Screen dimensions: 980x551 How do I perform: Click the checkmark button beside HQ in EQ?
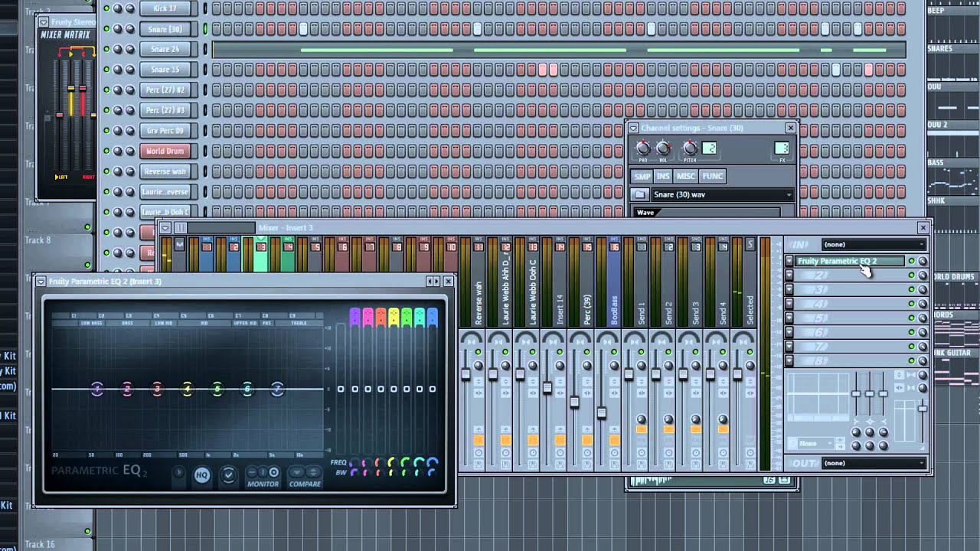click(x=228, y=475)
